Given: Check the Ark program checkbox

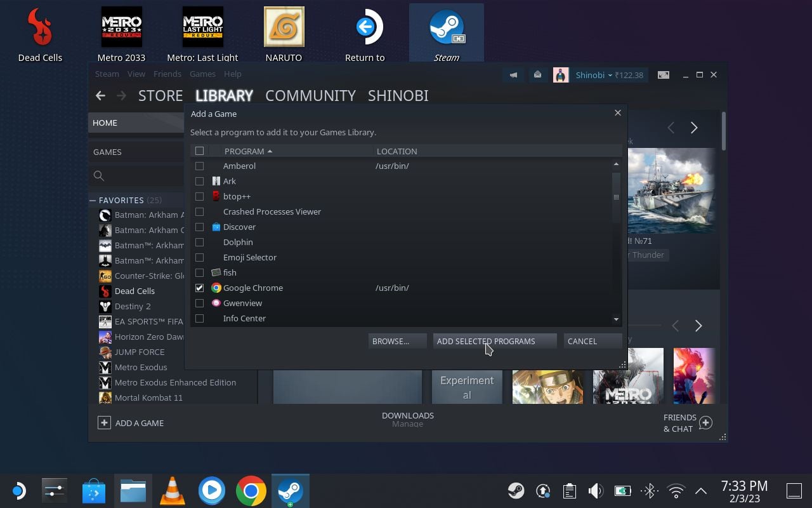Looking at the screenshot, I should tap(199, 181).
